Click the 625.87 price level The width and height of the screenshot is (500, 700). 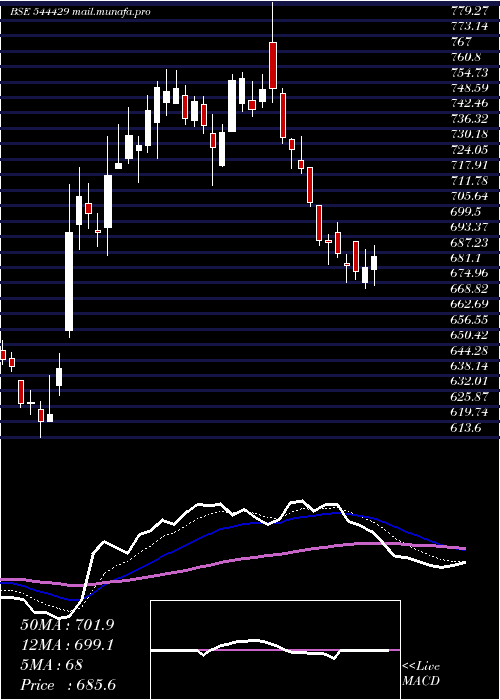click(469, 396)
